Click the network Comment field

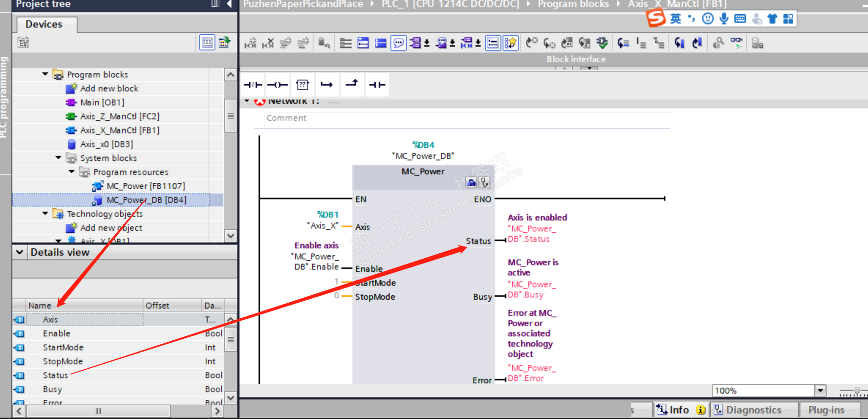[x=467, y=118]
